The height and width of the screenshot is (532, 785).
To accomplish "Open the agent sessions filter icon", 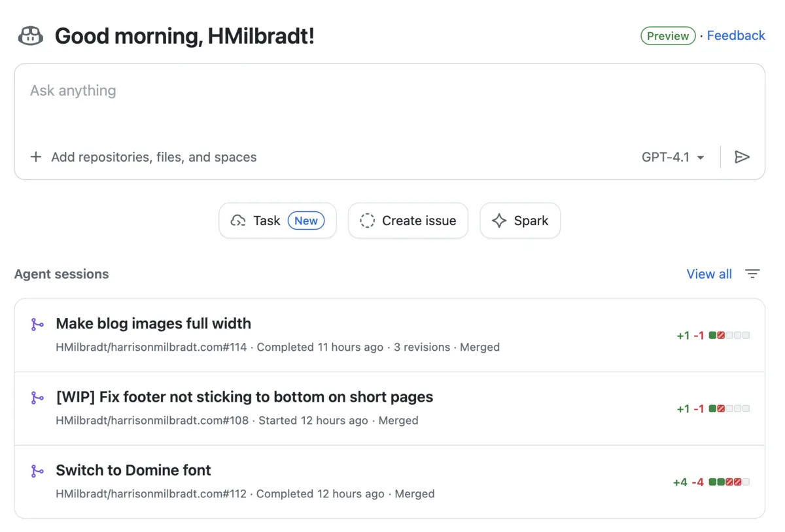I will coord(752,274).
